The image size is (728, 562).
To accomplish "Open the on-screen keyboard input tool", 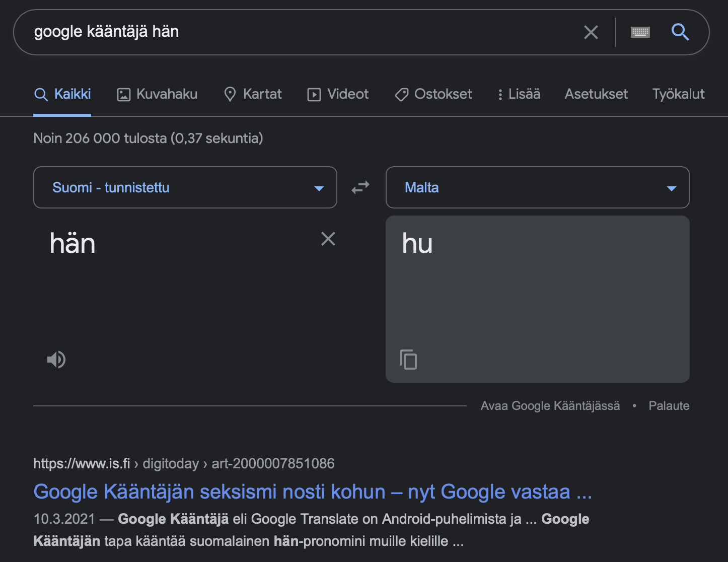I will point(640,33).
